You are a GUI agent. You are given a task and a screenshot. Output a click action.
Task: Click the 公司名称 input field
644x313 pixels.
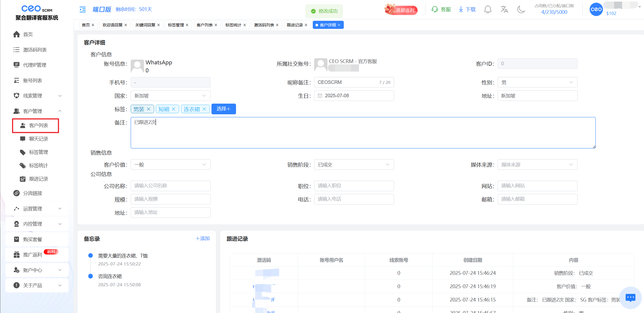(170, 186)
